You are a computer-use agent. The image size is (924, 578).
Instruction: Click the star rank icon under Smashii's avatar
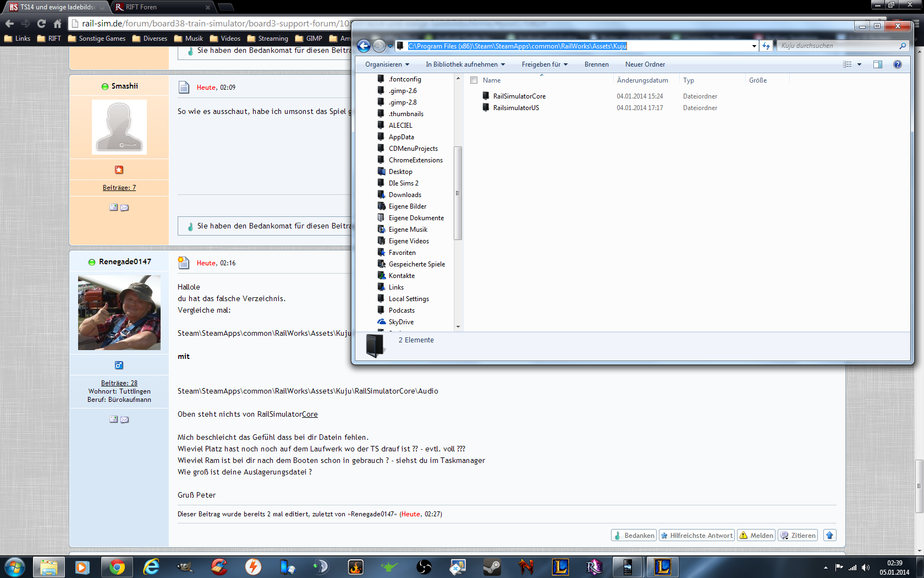119,170
